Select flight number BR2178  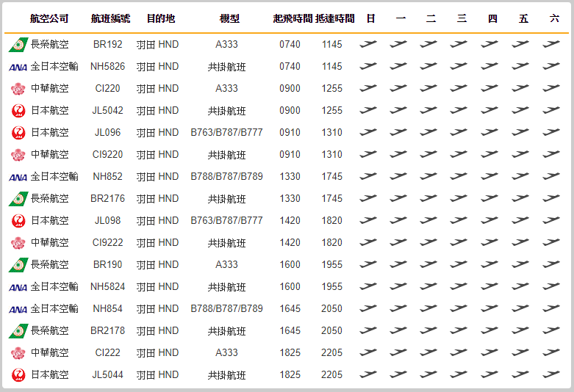107,330
